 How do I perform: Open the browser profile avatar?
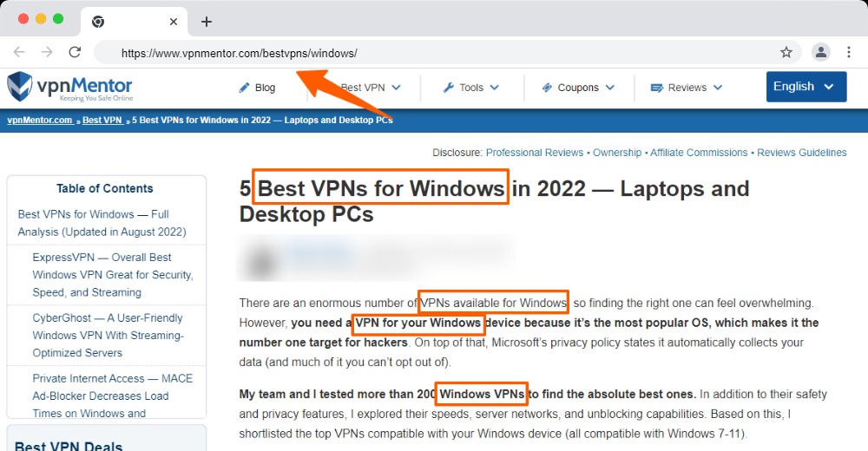coord(821,52)
